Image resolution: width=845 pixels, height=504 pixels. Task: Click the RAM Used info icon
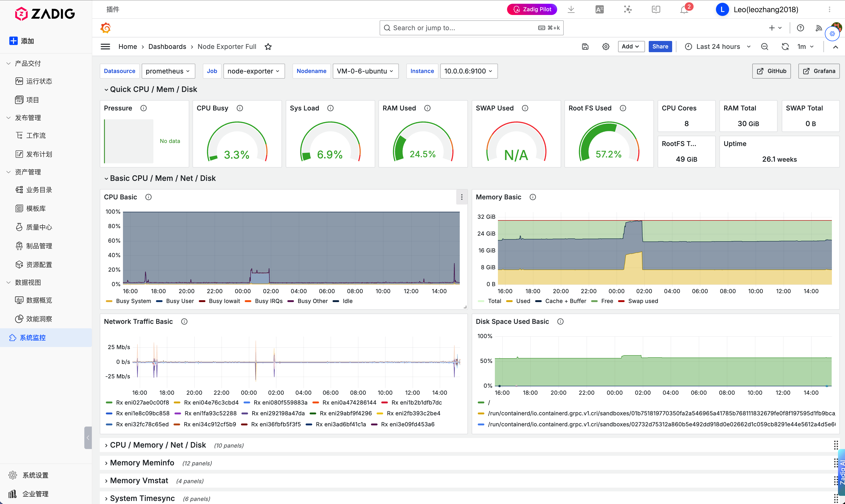tap(427, 108)
